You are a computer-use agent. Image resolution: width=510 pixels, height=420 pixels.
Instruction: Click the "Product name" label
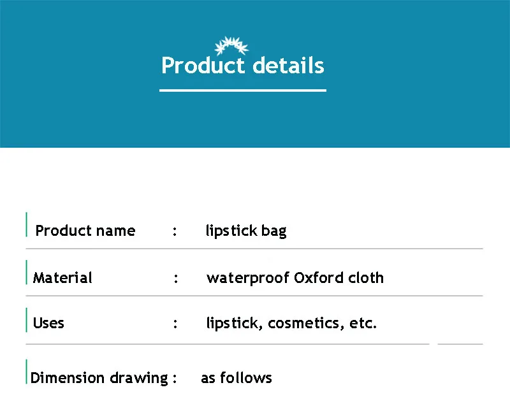85,231
